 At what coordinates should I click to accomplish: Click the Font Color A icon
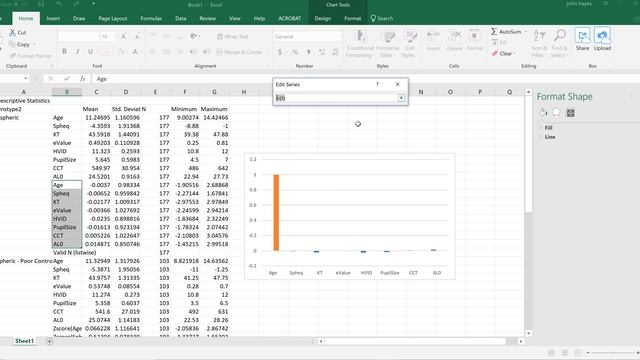[135, 51]
